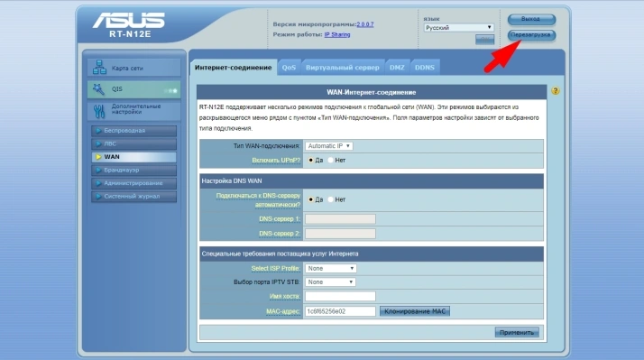Select Нет for Включить UPnP
Image resolution: width=644 pixels, height=360 pixels.
pyautogui.click(x=331, y=161)
